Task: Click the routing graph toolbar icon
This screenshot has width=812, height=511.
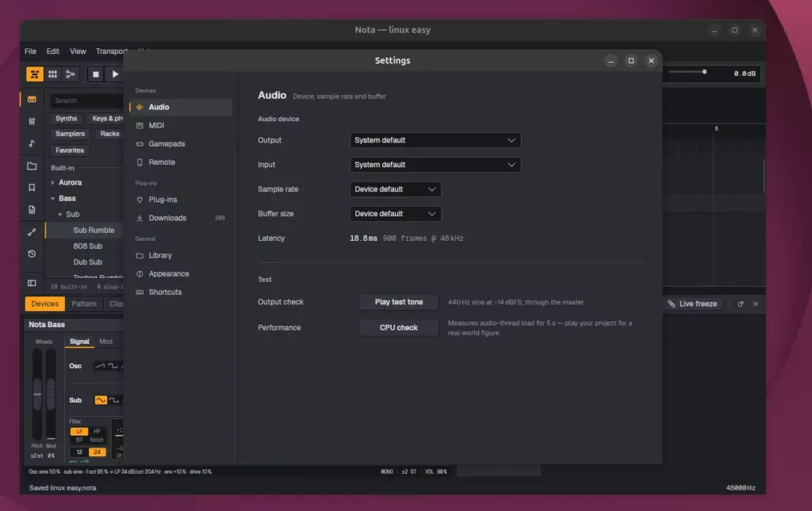Action: 70,74
